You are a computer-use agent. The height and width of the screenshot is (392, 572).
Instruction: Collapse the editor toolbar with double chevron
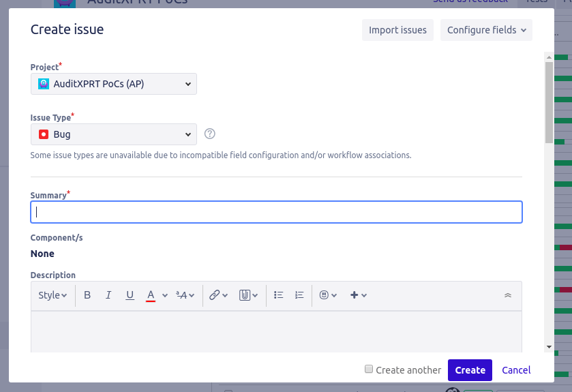[508, 295]
